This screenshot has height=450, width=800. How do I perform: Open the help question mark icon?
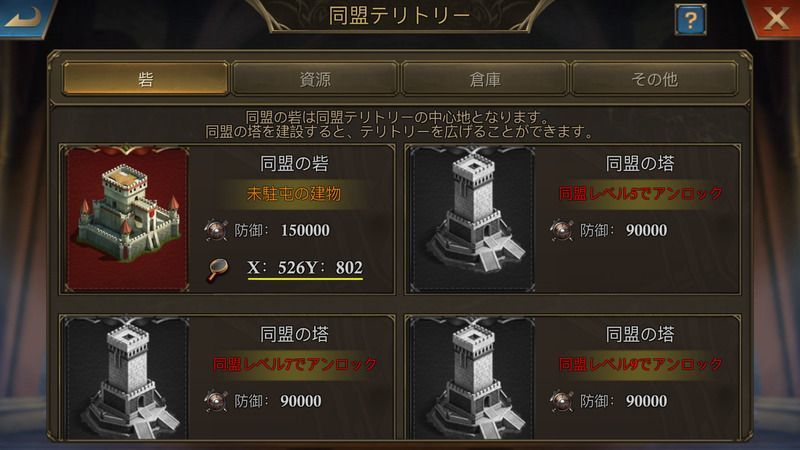[x=690, y=20]
